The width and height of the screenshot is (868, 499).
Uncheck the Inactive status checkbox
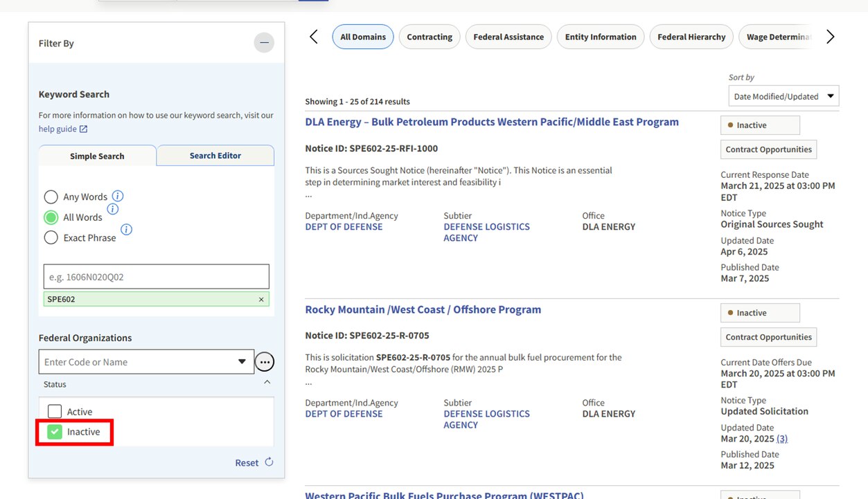pos(55,432)
